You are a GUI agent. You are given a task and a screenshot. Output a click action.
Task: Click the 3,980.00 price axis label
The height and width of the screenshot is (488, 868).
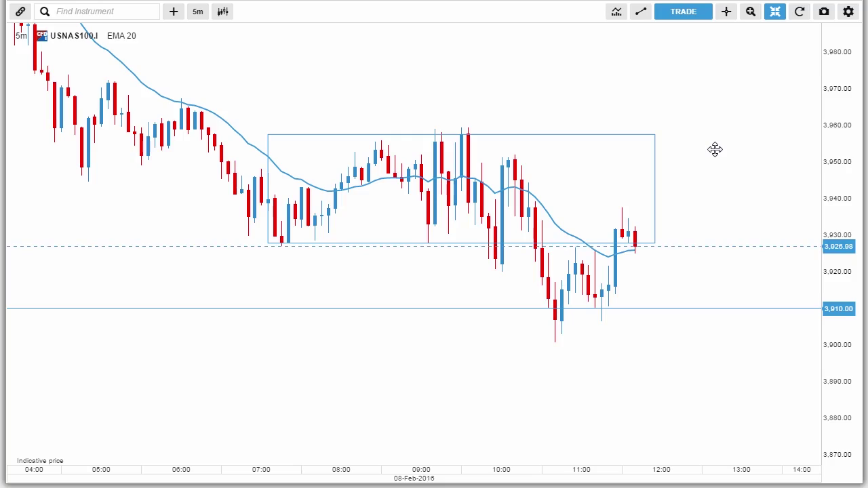coord(837,52)
